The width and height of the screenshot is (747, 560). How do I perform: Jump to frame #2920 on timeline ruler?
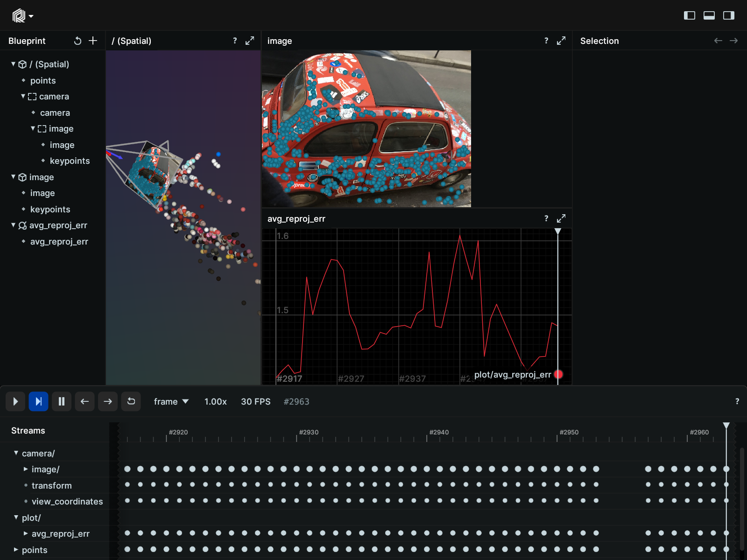tap(178, 432)
